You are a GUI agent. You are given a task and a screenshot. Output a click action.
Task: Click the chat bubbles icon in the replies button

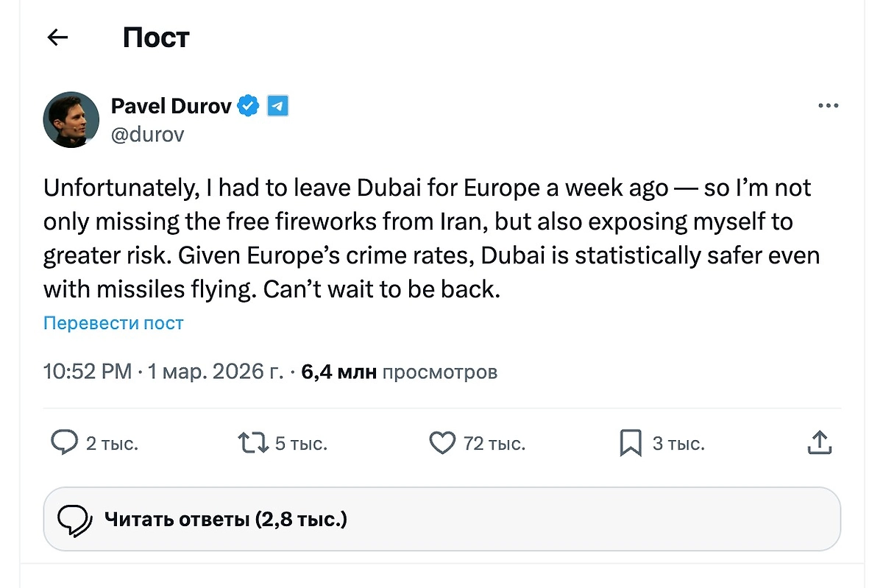click(x=75, y=520)
